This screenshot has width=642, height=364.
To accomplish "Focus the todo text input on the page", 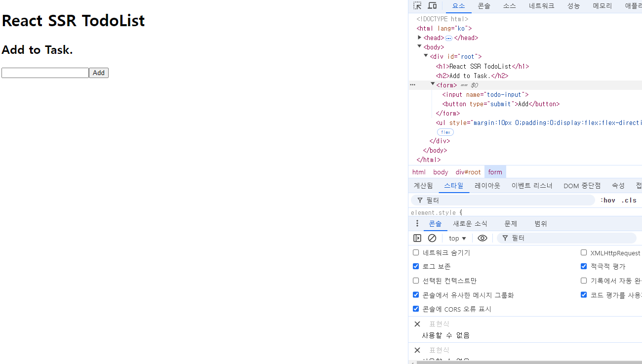I will (45, 73).
